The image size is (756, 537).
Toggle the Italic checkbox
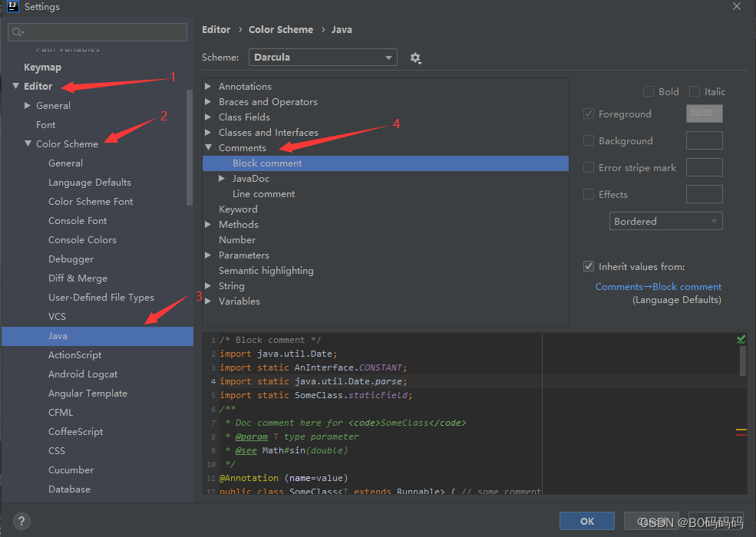(x=695, y=91)
